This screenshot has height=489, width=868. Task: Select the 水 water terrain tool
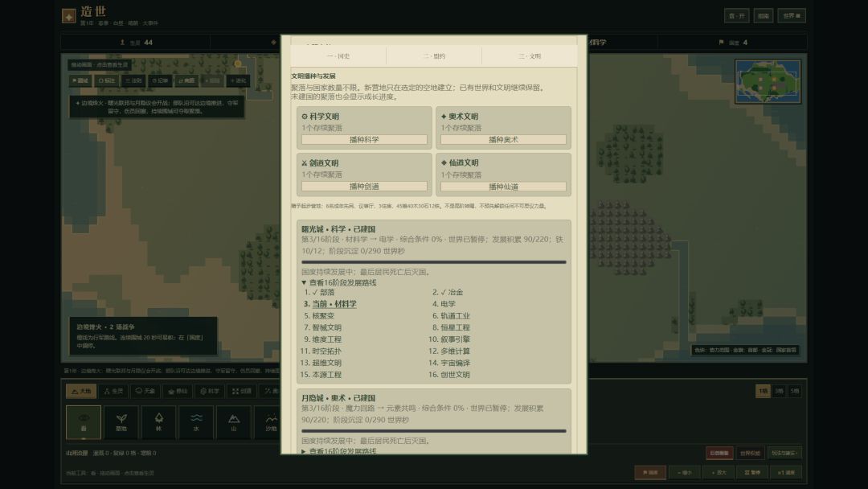coord(196,422)
